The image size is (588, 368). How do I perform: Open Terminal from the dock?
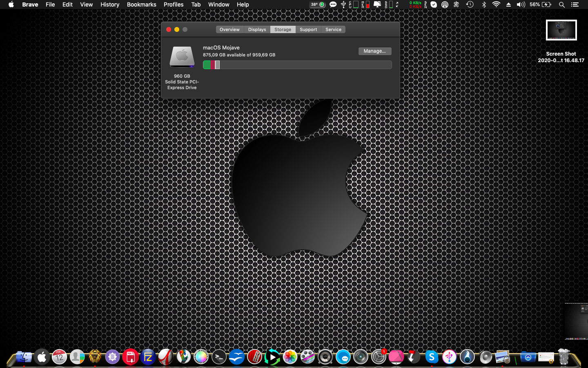pos(219,357)
